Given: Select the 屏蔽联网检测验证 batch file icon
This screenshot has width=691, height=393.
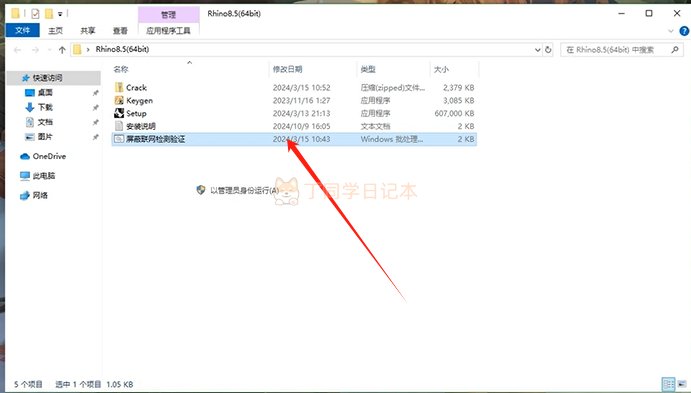Looking at the screenshot, I should [119, 139].
